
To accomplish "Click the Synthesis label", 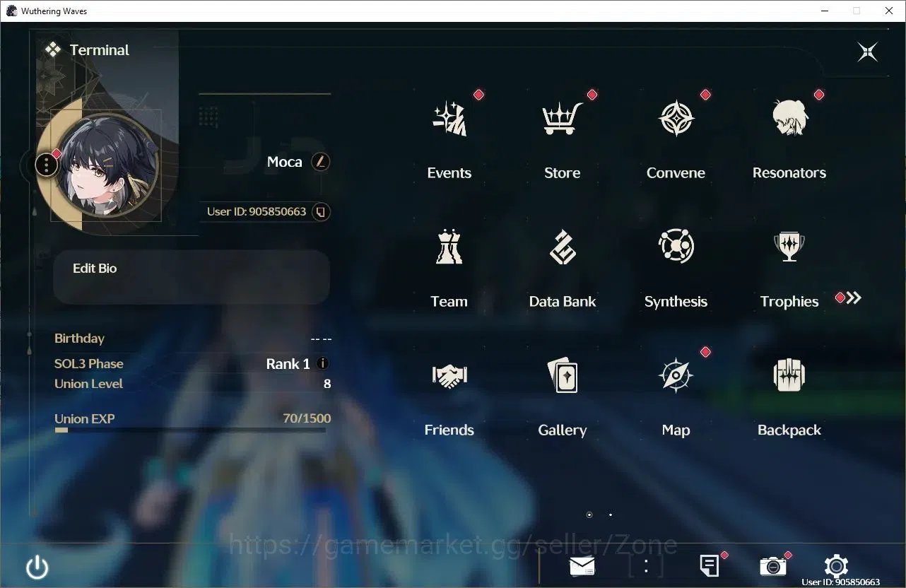I will click(x=676, y=302).
